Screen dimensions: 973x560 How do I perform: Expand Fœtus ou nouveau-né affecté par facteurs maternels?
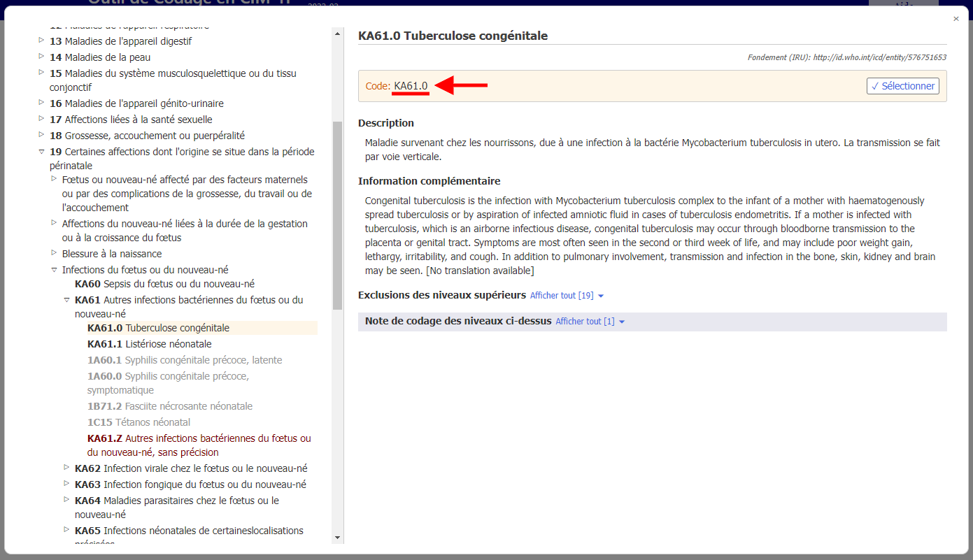click(x=54, y=179)
